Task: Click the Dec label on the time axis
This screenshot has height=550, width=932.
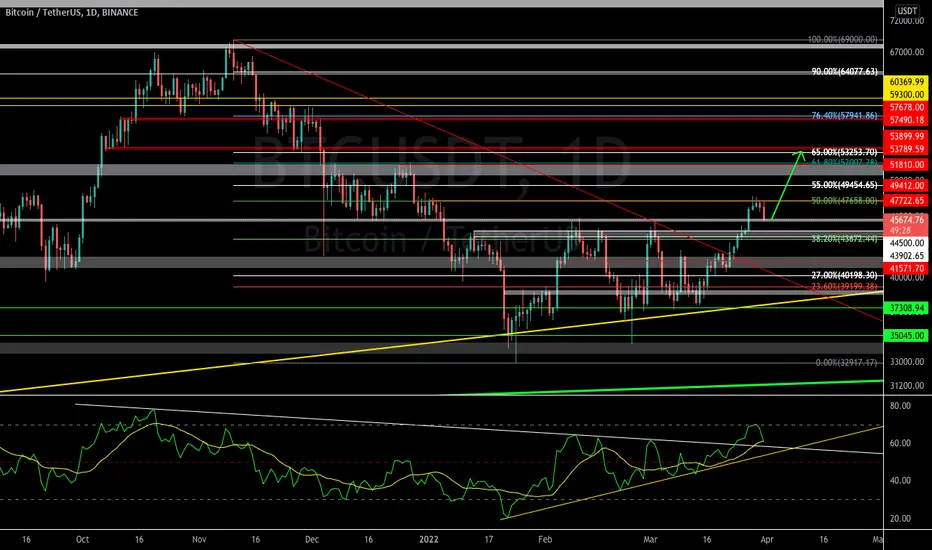Action: click(312, 540)
